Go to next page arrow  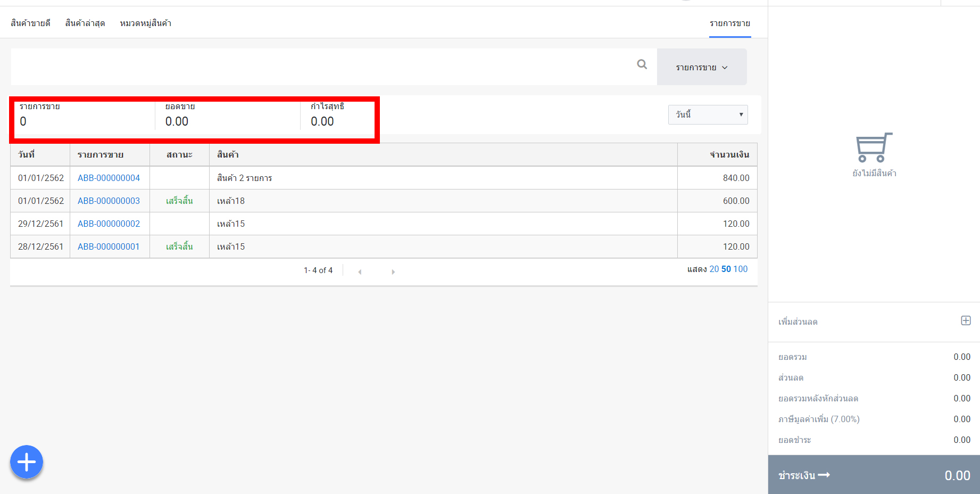(393, 271)
